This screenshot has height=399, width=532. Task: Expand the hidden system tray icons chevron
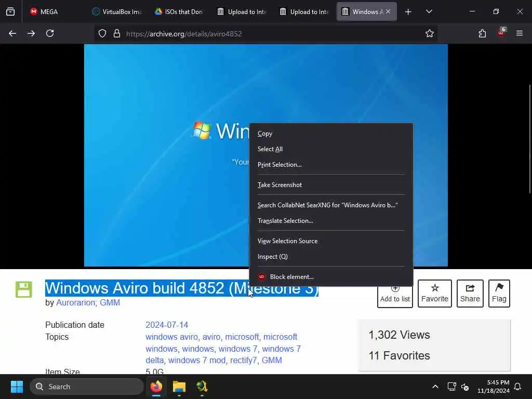click(435, 387)
